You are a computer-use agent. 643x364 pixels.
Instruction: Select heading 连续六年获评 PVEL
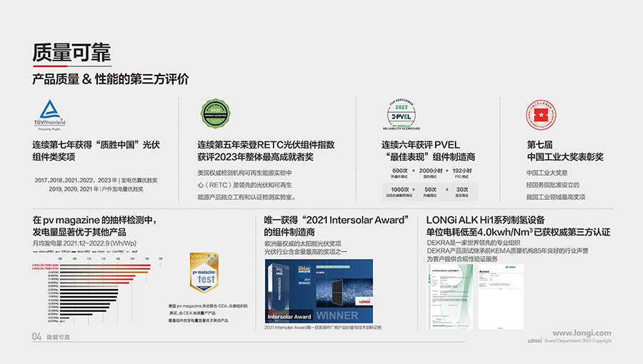click(420, 145)
